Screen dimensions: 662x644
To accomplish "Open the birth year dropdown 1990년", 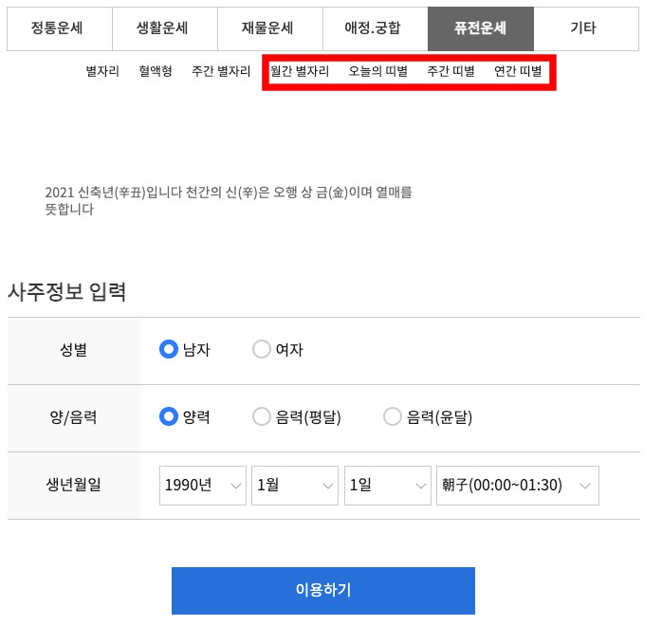I will click(203, 486).
